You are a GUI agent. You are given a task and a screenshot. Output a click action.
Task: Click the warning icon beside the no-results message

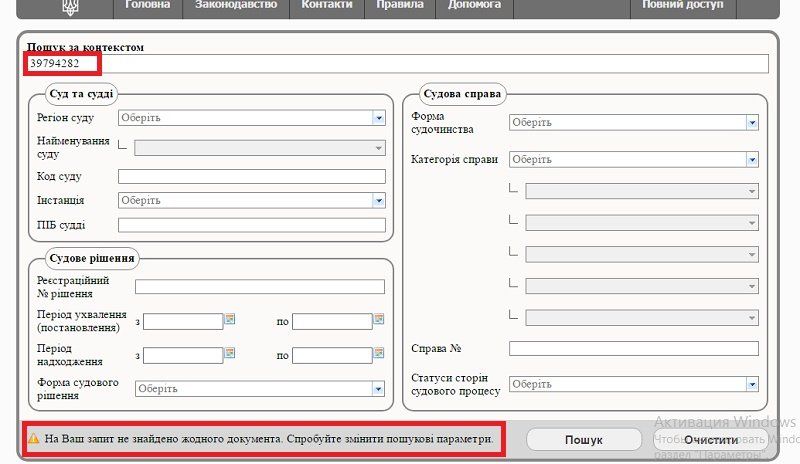(x=34, y=439)
